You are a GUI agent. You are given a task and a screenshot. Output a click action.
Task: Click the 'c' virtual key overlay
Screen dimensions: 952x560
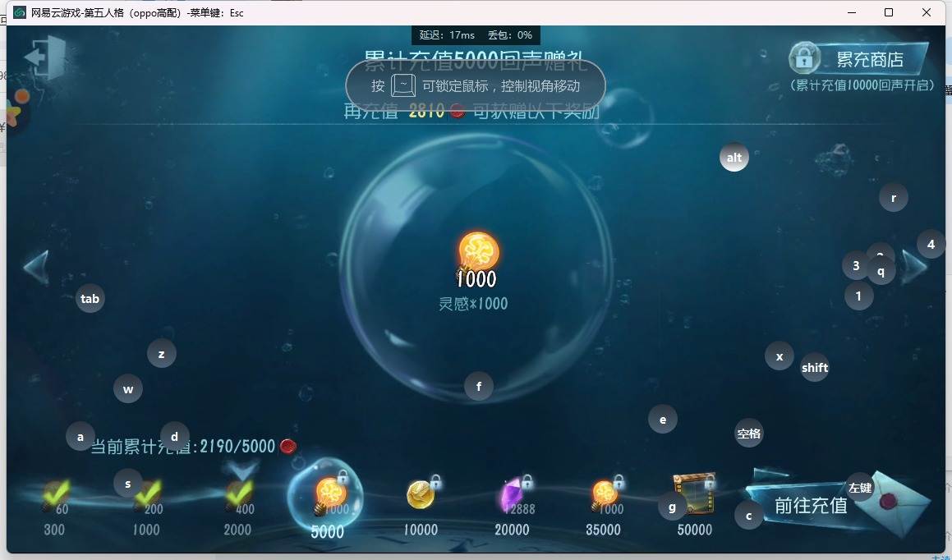point(748,515)
